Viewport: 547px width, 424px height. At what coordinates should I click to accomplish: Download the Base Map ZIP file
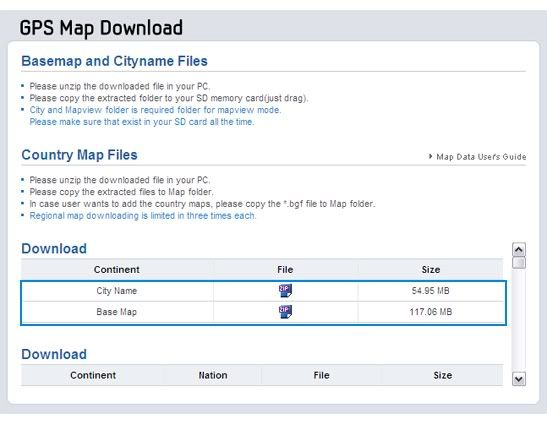(285, 312)
